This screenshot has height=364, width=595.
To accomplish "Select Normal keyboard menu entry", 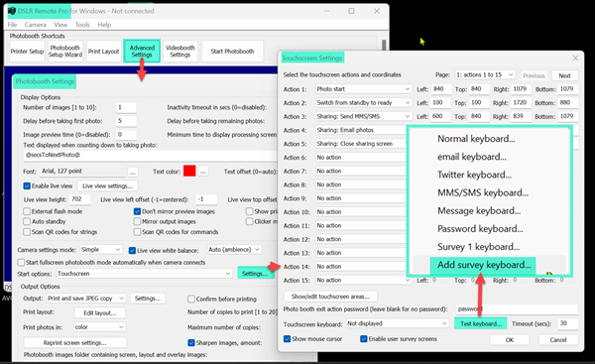I will click(476, 139).
